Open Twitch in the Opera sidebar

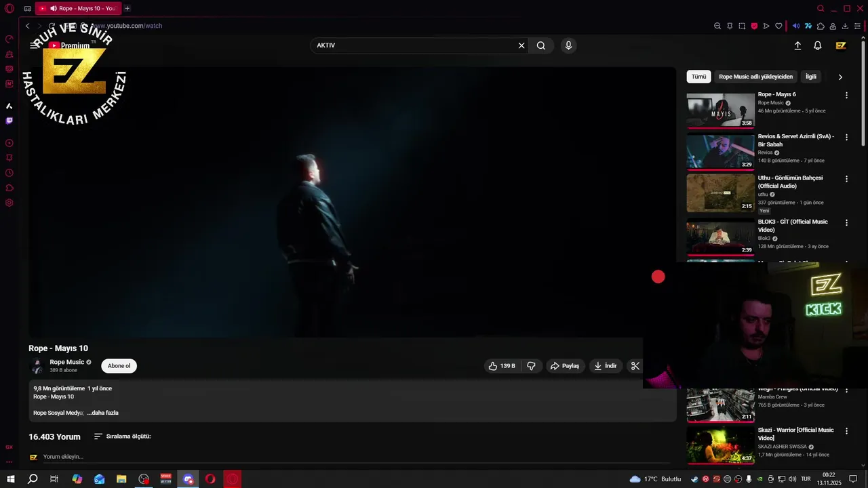click(9, 121)
